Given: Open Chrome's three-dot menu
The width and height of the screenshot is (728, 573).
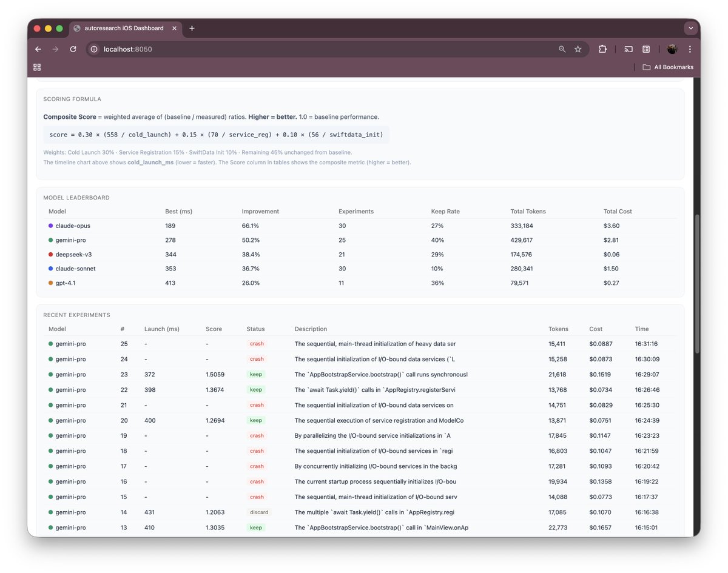Looking at the screenshot, I should coord(690,49).
